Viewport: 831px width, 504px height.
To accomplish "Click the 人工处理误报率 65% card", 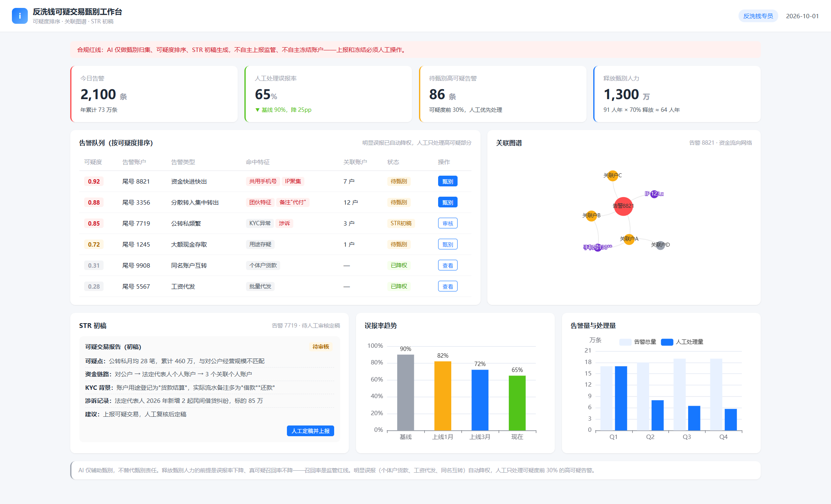I will 328,94.
